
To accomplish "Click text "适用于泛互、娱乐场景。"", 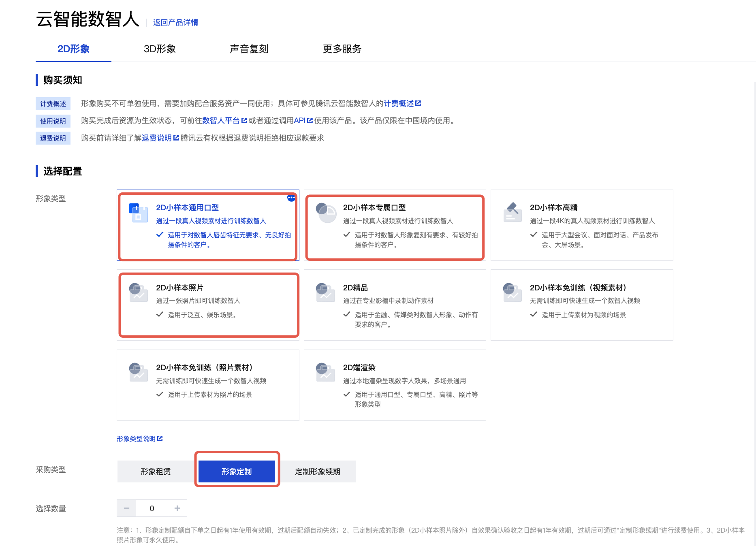I will [203, 315].
